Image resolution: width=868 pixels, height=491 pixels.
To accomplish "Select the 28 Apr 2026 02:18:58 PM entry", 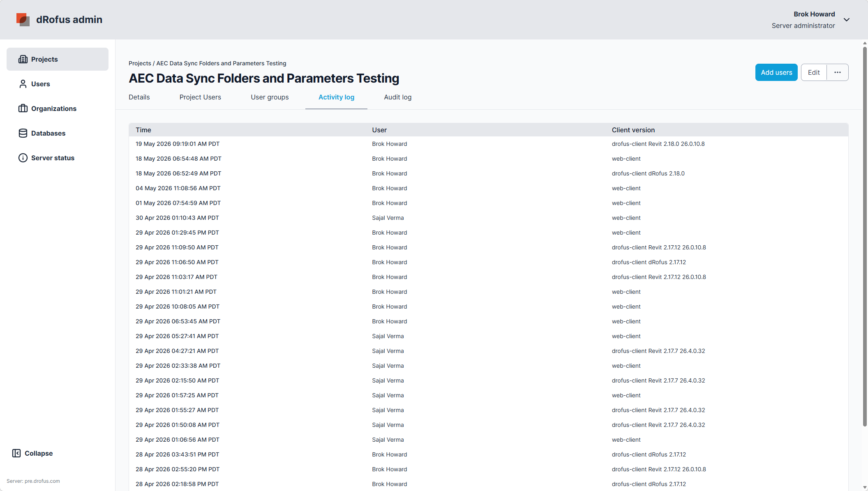I will tap(488, 484).
